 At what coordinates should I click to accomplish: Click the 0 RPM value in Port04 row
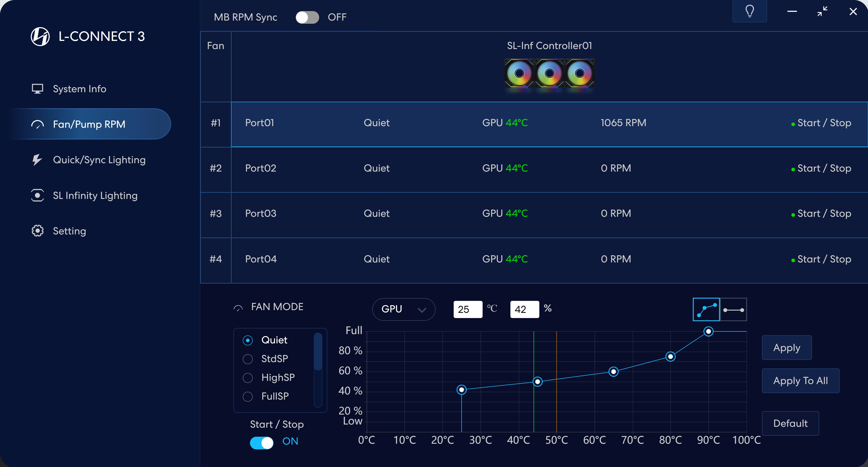(x=616, y=259)
